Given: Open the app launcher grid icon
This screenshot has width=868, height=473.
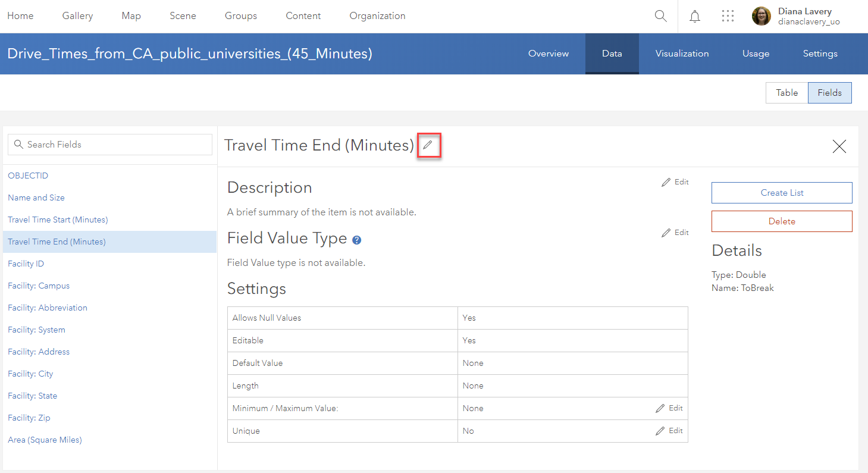Looking at the screenshot, I should click(x=728, y=16).
